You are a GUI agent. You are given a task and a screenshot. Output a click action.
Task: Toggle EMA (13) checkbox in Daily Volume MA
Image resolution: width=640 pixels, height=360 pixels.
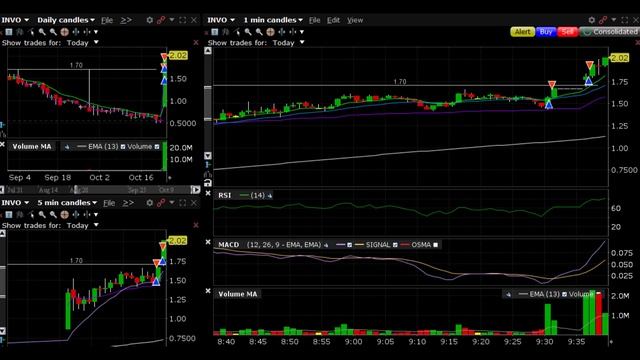point(123,147)
